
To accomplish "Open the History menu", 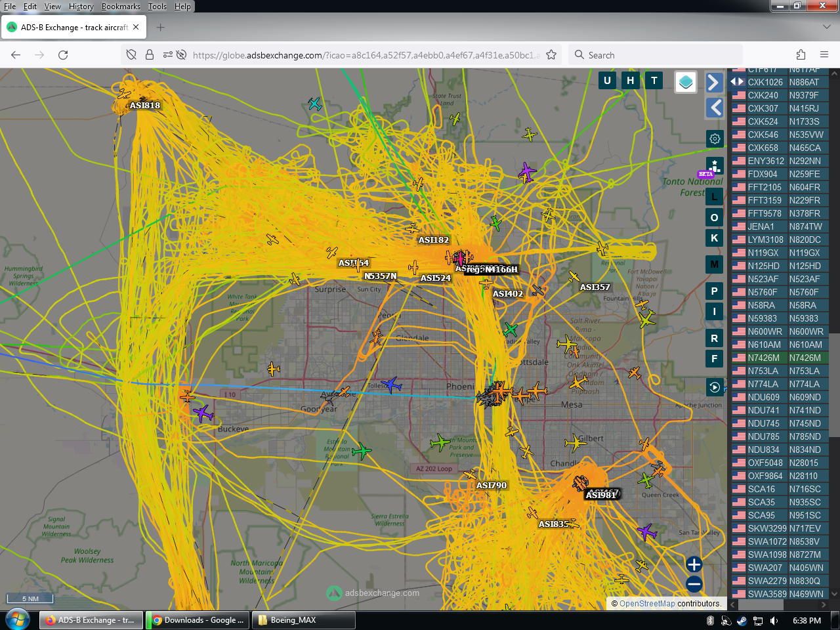I will (81, 7).
